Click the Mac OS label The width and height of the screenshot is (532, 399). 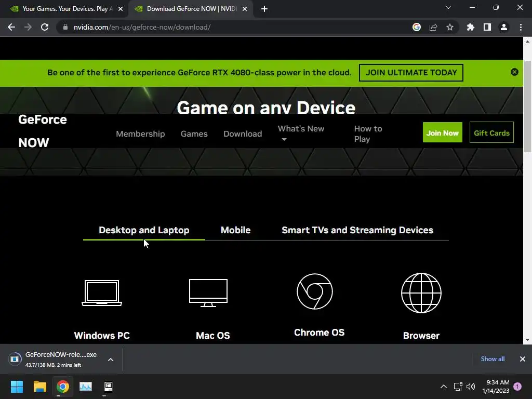coord(212,336)
